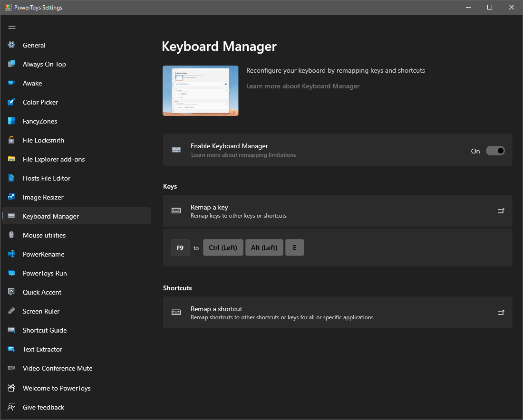Toggle the hamburger navigation menu

[x=12, y=26]
